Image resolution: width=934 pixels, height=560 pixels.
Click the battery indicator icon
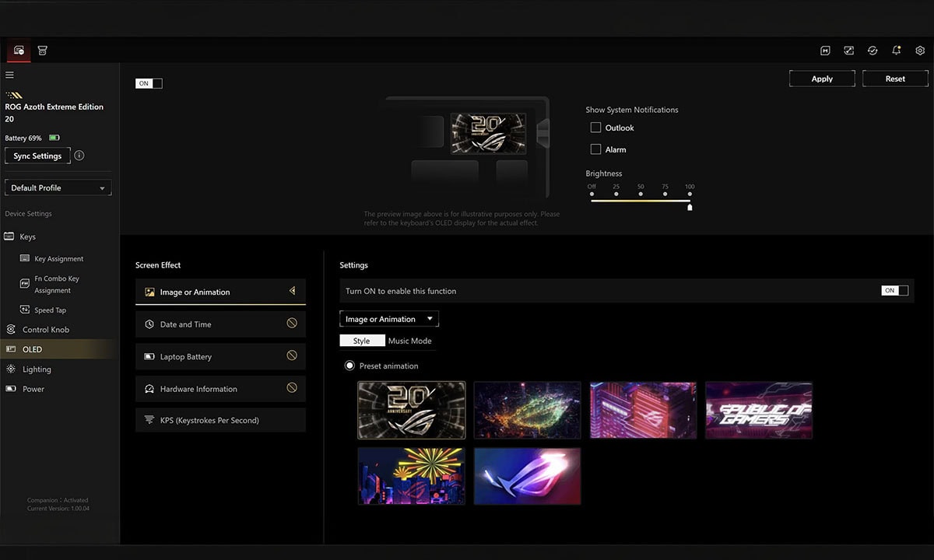pos(54,138)
